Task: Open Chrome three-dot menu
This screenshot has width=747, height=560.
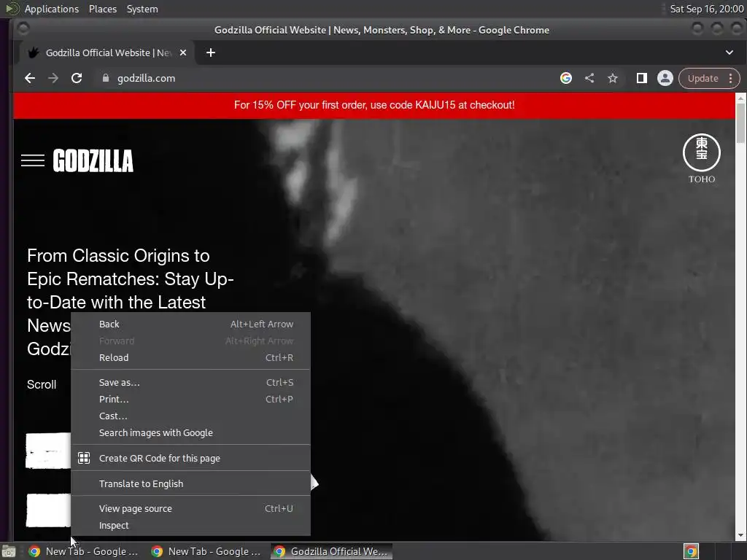Action: pos(731,78)
